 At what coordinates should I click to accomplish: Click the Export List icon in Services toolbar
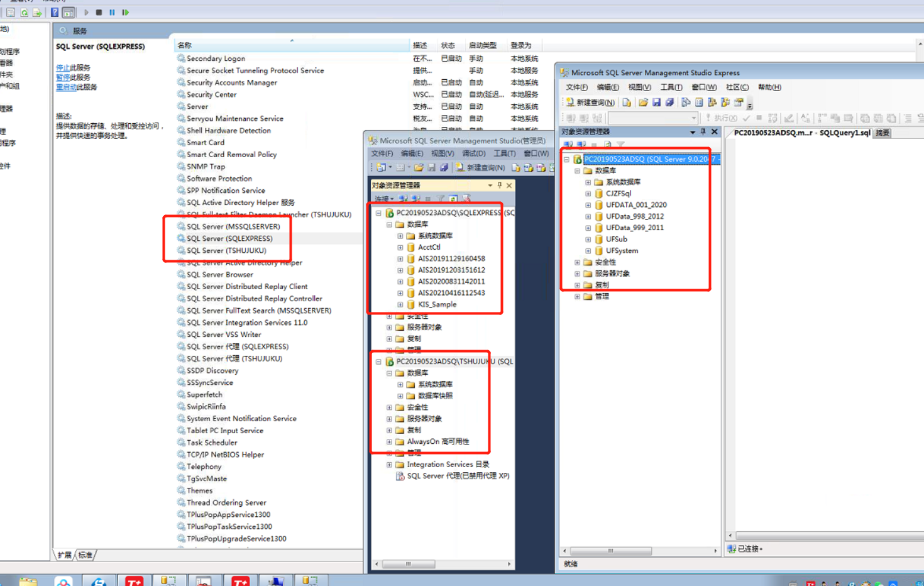point(37,12)
